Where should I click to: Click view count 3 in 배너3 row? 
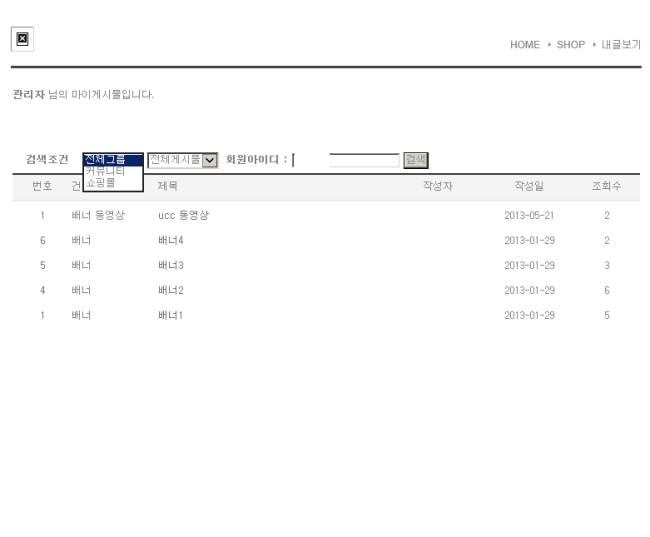point(607,265)
